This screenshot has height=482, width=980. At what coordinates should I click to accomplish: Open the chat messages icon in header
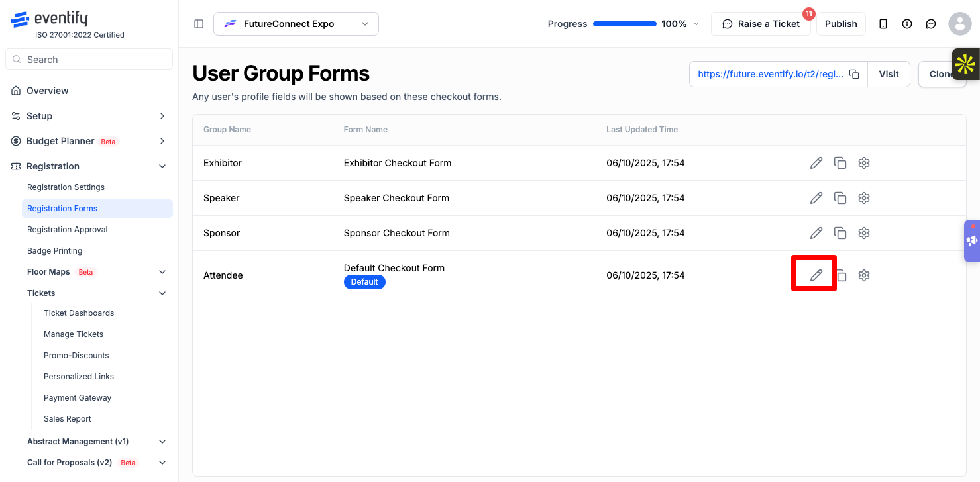pyautogui.click(x=931, y=24)
